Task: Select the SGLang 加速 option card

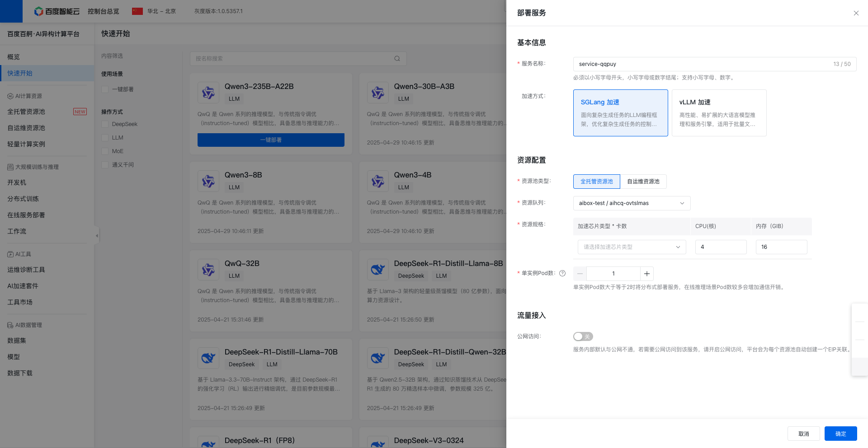Action: pos(621,113)
